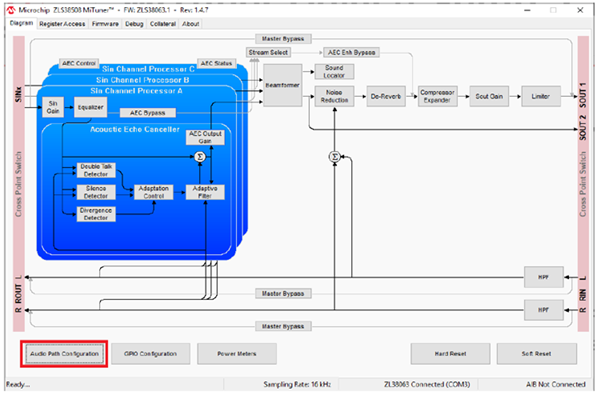Screen dimensions: 601x399
Task: Click the HPF block on RIN L
Action: click(x=544, y=277)
